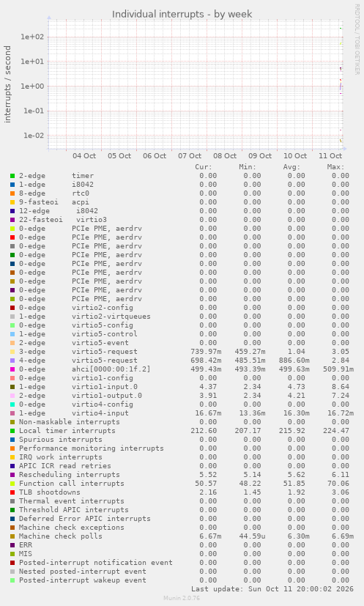Click the graph title Individual interrupts - by week
The height and width of the screenshot is (606, 364).
point(182,15)
